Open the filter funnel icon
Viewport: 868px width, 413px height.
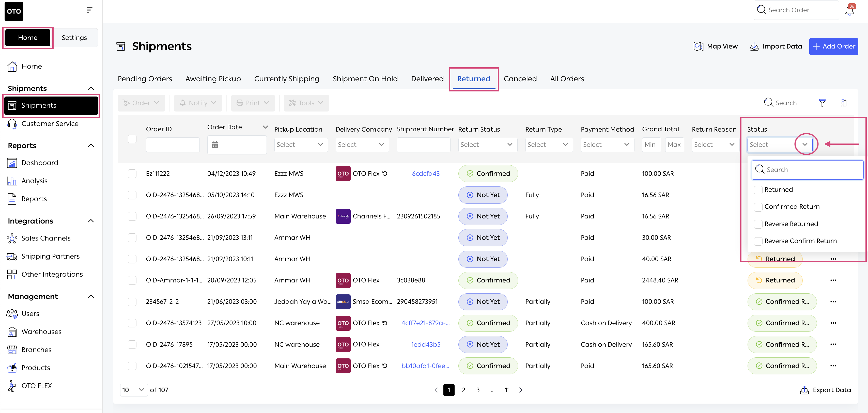822,103
